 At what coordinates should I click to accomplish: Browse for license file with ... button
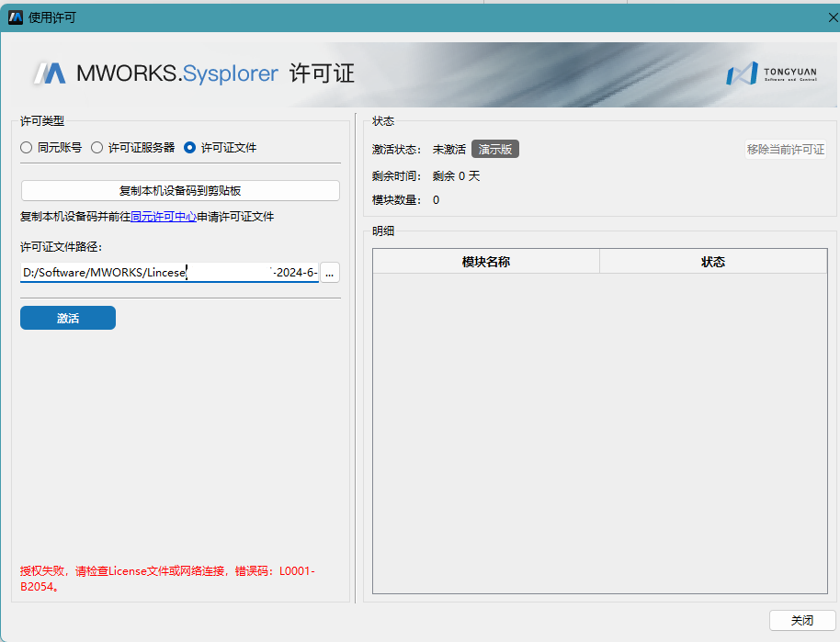pos(329,273)
